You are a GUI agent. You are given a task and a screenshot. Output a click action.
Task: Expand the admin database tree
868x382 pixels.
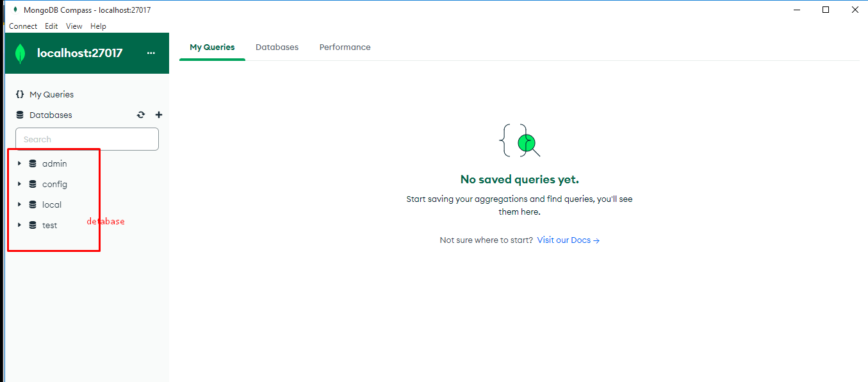click(19, 164)
